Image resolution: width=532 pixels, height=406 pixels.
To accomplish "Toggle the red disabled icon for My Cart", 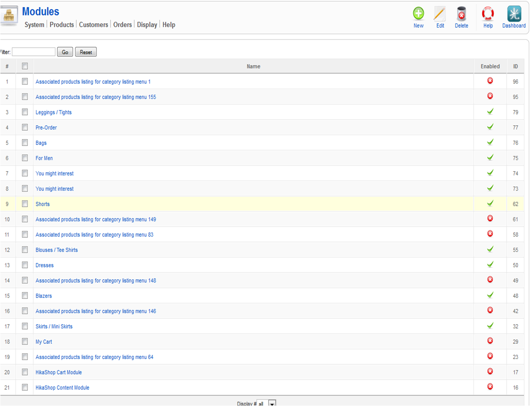I will point(490,341).
